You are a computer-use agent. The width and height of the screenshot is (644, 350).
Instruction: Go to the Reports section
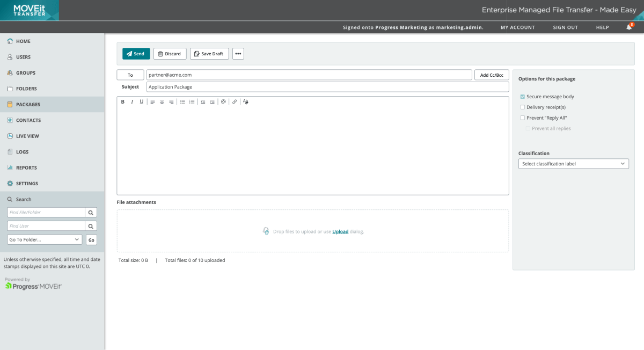26,167
